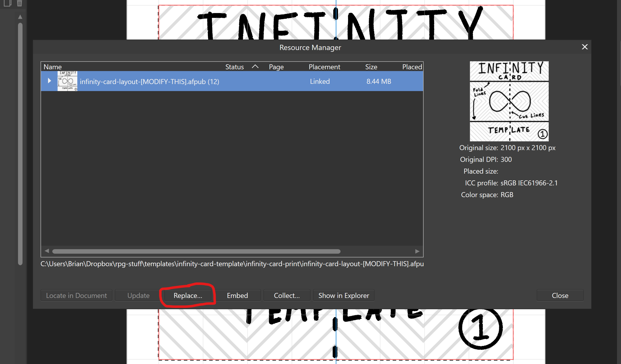Click the X icon of Resource Manager
Image resolution: width=621 pixels, height=364 pixels.
point(585,47)
